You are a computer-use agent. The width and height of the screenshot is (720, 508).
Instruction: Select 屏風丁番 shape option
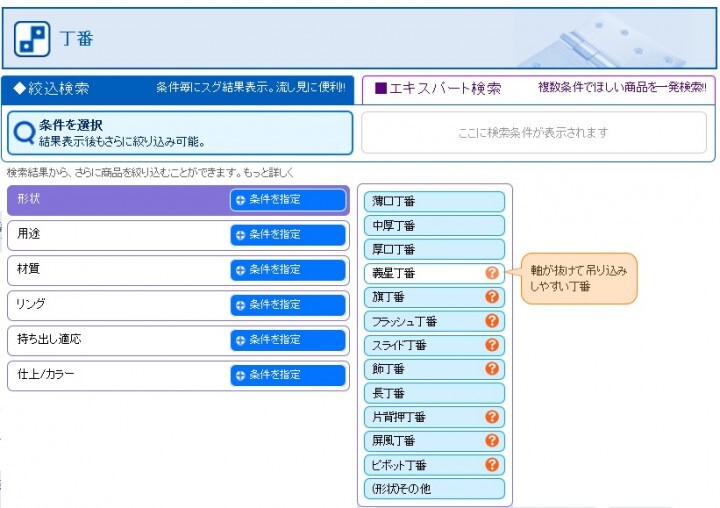434,440
